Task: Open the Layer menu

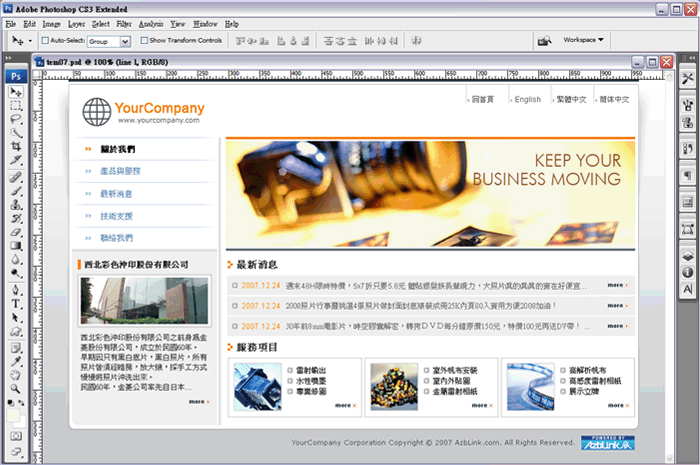Action: pyautogui.click(x=76, y=22)
